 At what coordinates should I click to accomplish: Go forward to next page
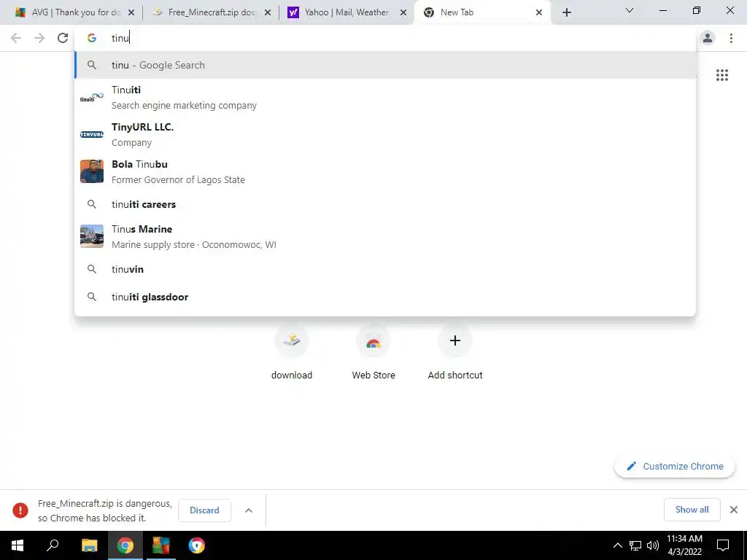[39, 38]
